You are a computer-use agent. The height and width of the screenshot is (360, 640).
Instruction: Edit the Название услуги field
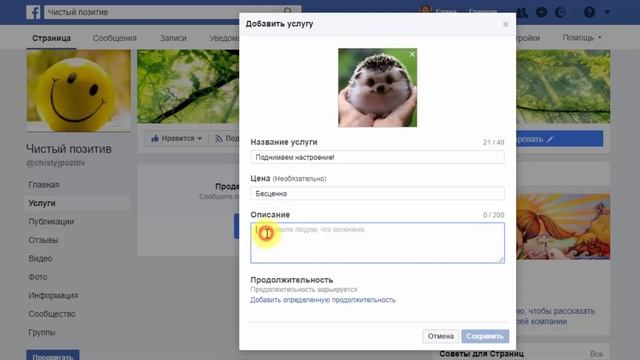tap(378, 157)
